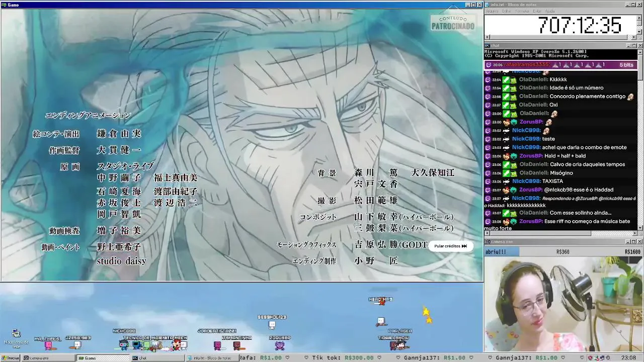
Task: Click the camera.exe title bar icon
Action: (488, 242)
